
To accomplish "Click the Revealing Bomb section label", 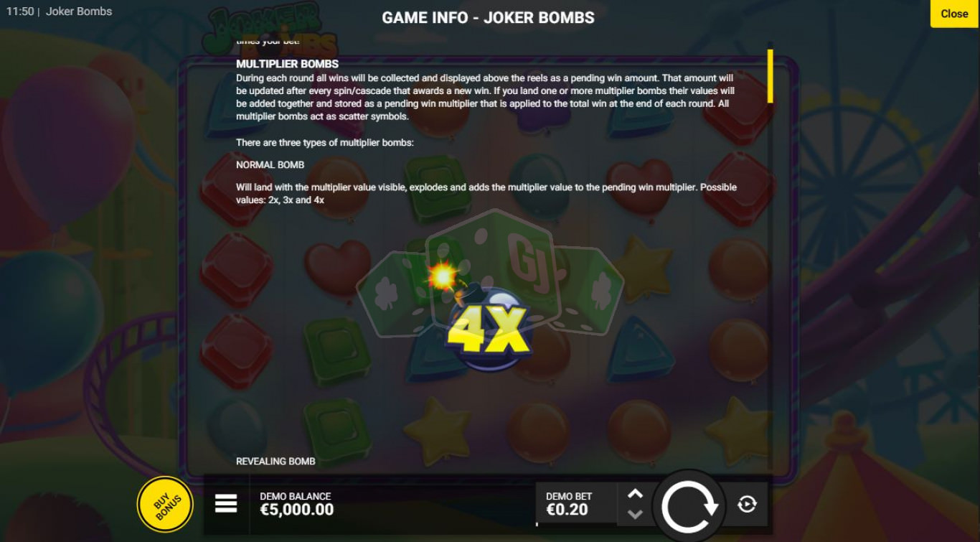I will [x=275, y=461].
